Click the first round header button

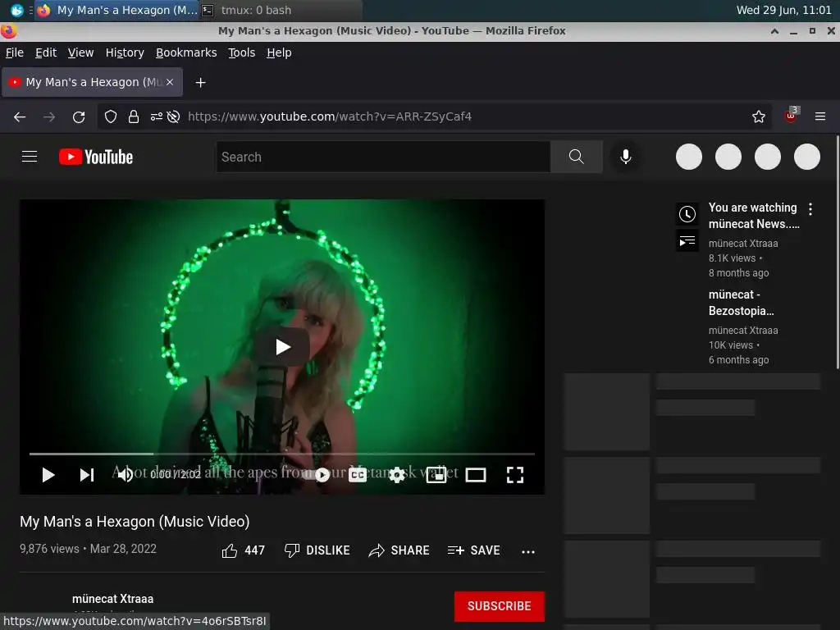click(x=689, y=157)
